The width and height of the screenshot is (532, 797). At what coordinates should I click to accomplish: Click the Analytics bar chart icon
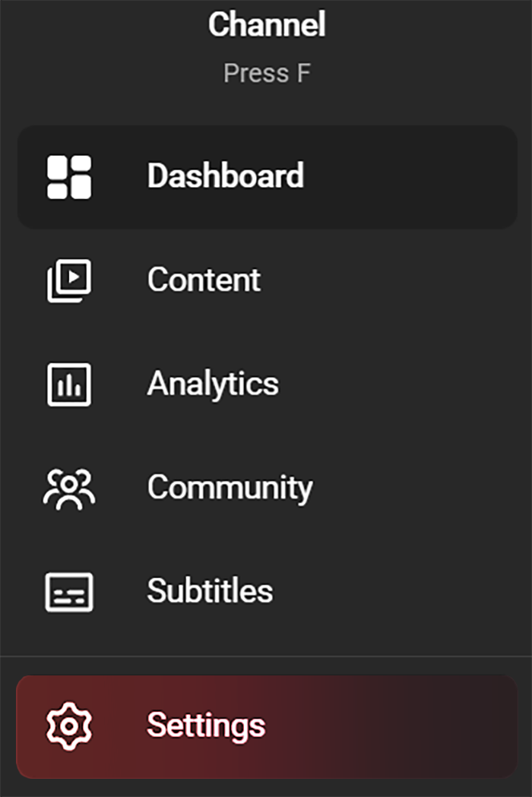pos(69,384)
